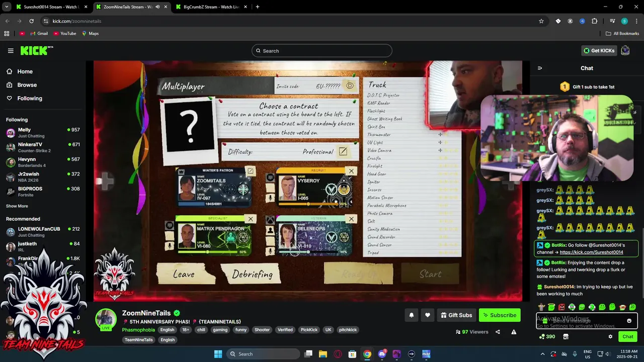644x362 pixels.
Task: Click Get KICKs button
Action: (x=599, y=50)
